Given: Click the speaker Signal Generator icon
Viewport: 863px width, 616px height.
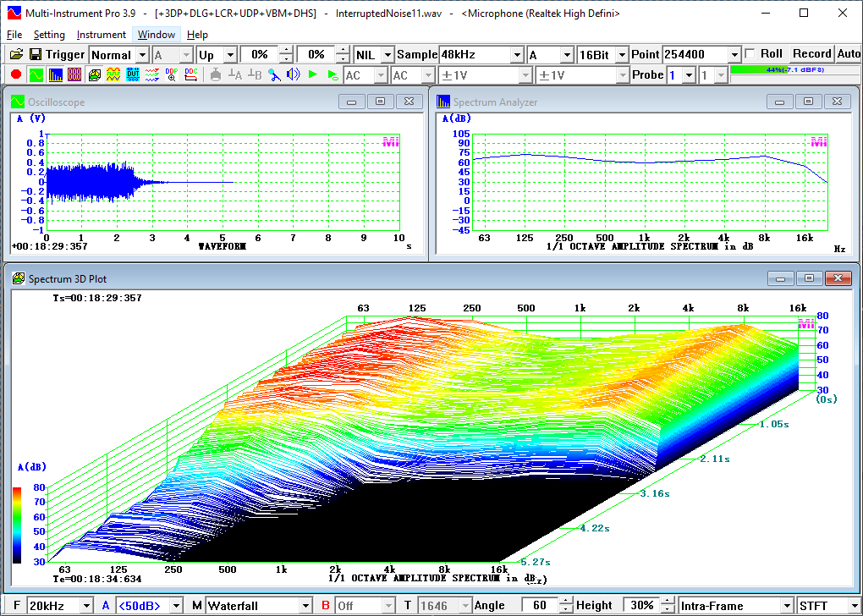Looking at the screenshot, I should tap(293, 75).
